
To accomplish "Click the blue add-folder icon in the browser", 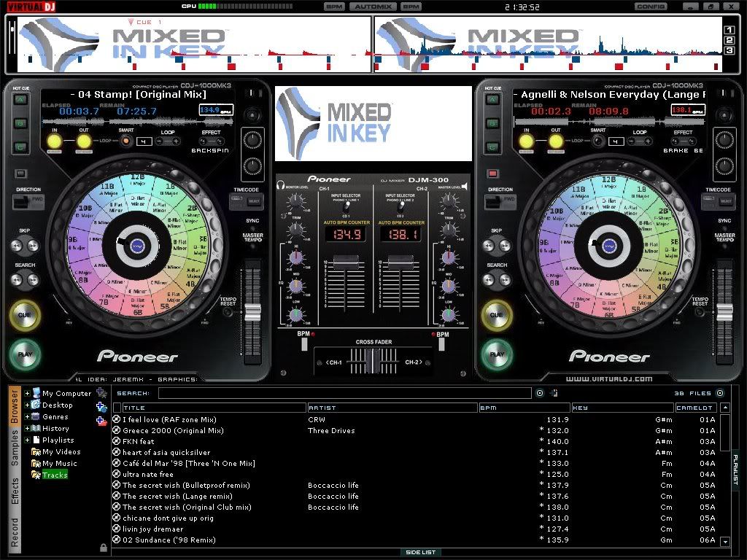I will click(101, 408).
